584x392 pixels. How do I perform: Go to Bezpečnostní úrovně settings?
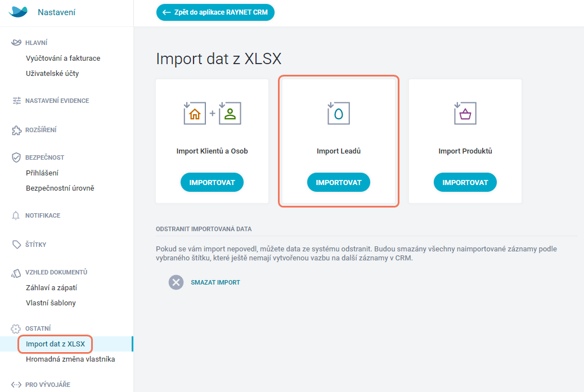[x=60, y=188]
